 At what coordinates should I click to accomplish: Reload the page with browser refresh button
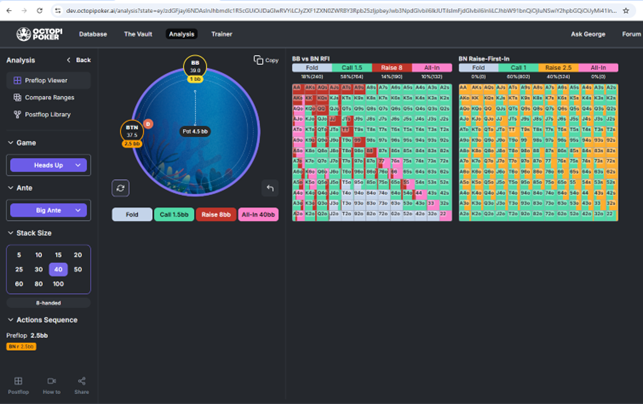[39, 10]
